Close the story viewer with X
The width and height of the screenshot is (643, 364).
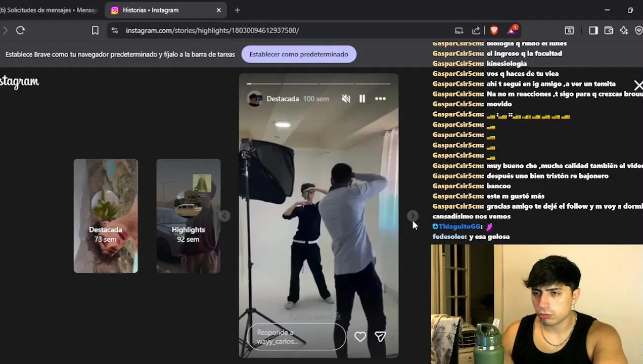point(638,85)
